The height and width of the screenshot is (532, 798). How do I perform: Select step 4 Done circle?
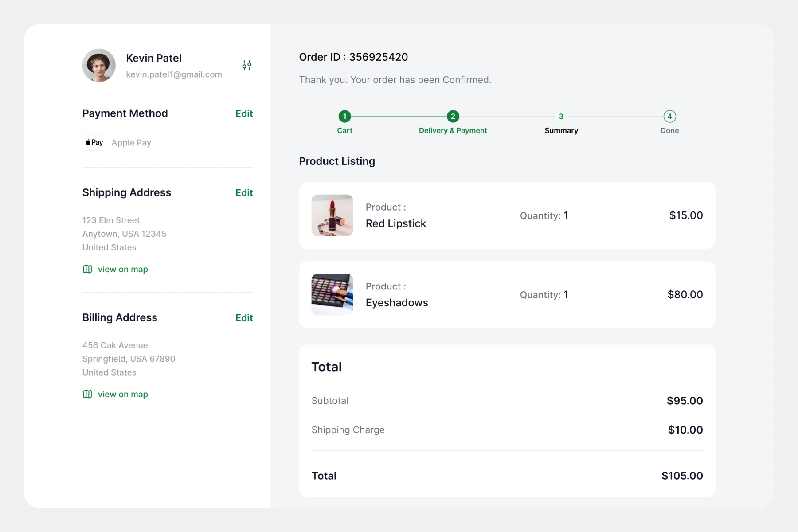coord(669,117)
